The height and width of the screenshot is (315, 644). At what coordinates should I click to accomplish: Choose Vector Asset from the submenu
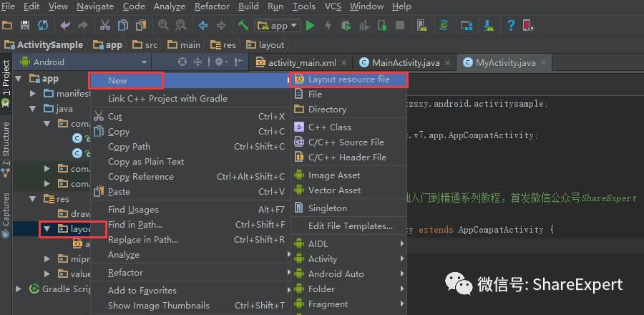click(348, 190)
